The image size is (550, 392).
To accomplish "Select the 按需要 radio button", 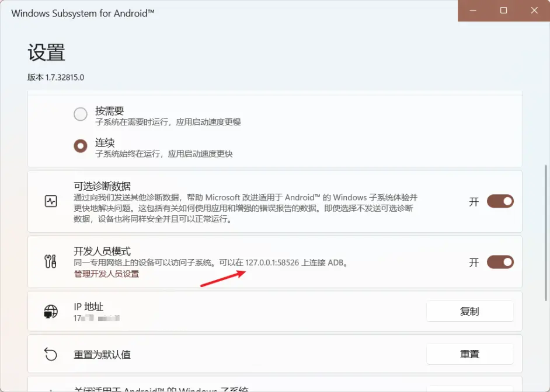I will point(81,114).
